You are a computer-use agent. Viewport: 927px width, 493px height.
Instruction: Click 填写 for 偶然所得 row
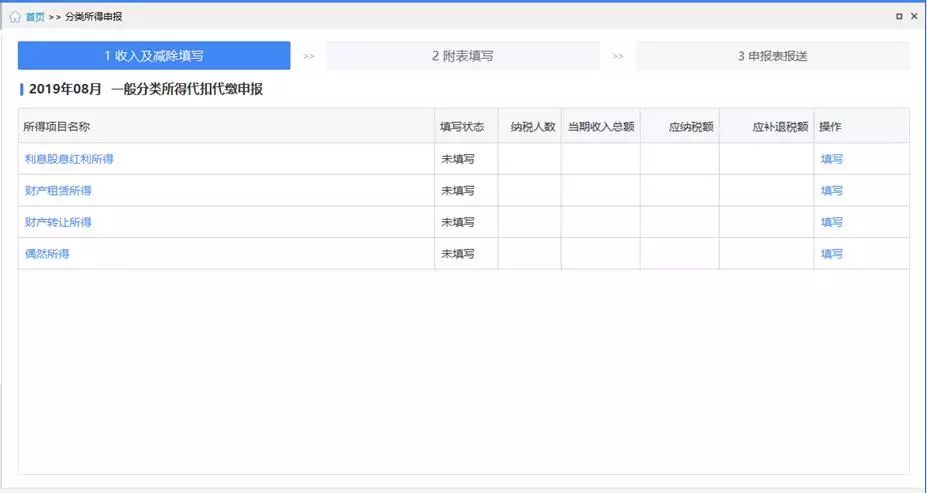tap(832, 254)
